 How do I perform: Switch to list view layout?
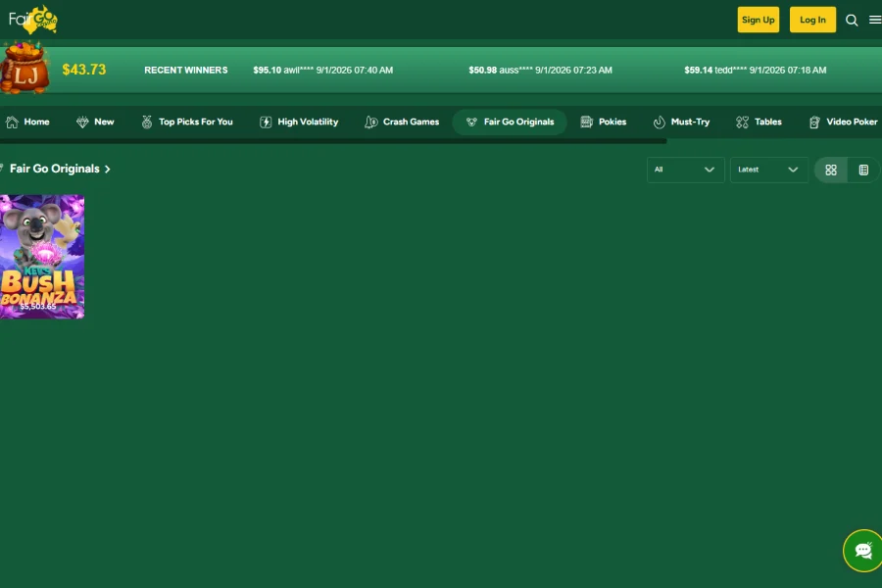pos(863,170)
